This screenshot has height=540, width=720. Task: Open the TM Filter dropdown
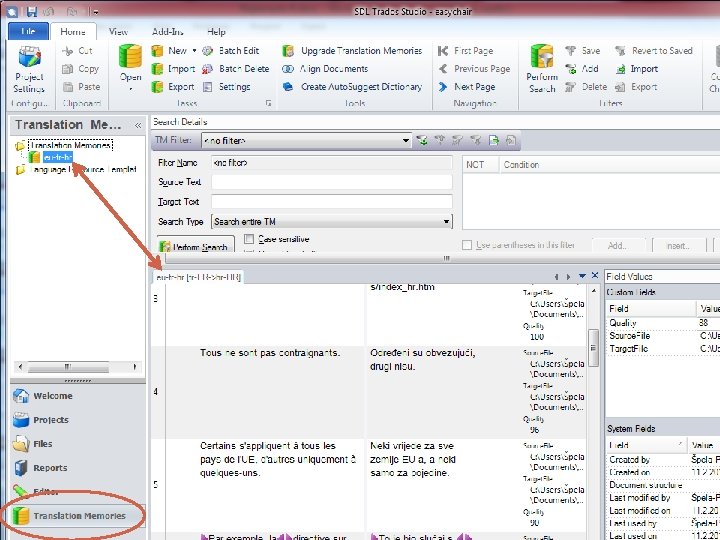coord(405,141)
